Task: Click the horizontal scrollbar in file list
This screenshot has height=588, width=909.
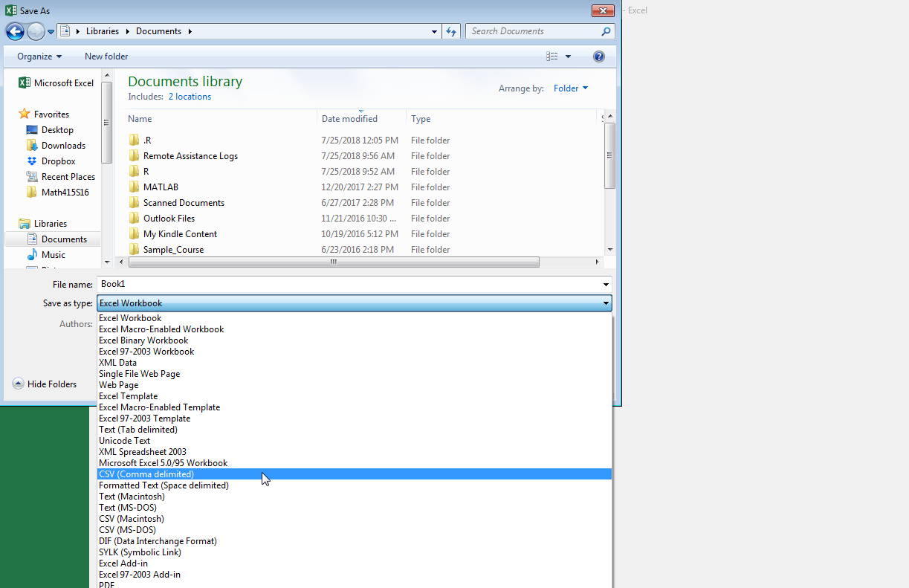Action: click(334, 262)
